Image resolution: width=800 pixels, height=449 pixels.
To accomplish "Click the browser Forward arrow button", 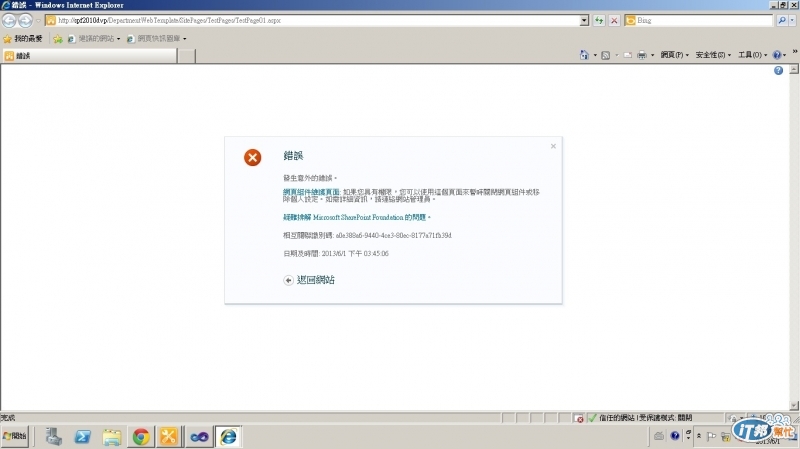I will click(25, 20).
